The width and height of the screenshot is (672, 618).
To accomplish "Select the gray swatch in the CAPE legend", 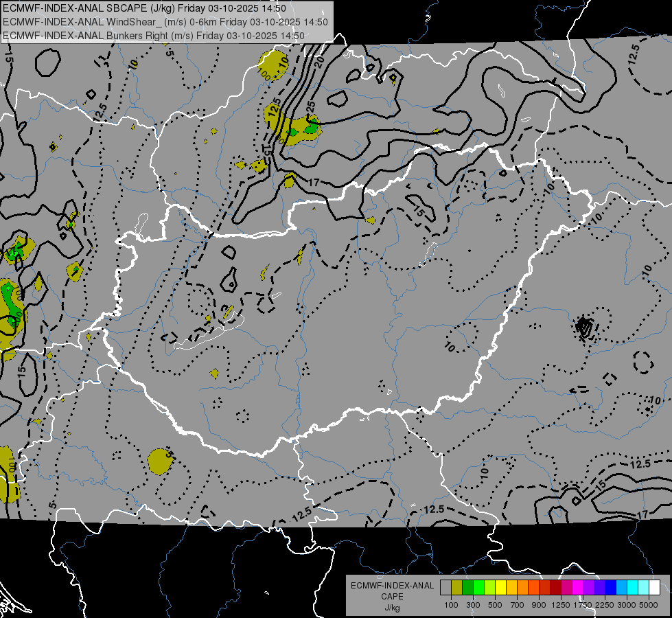I will (x=445, y=587).
